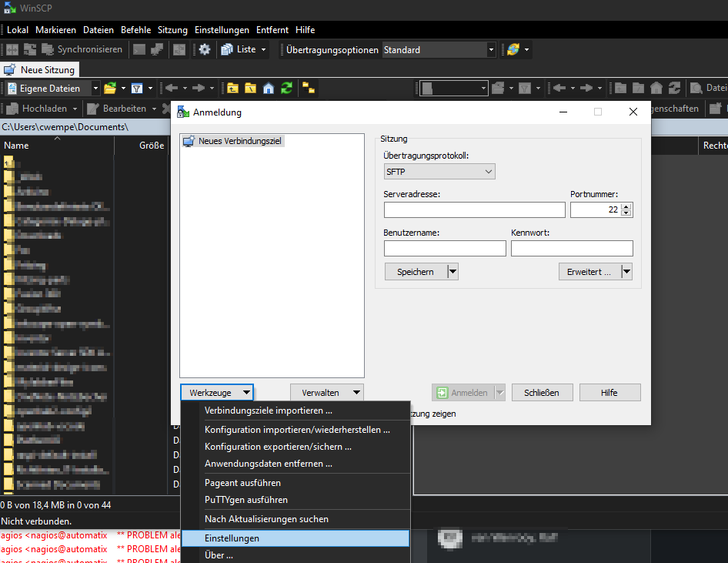Choose Anwendungsdaten entfernen menu entry
728x563 pixels.
296,464
